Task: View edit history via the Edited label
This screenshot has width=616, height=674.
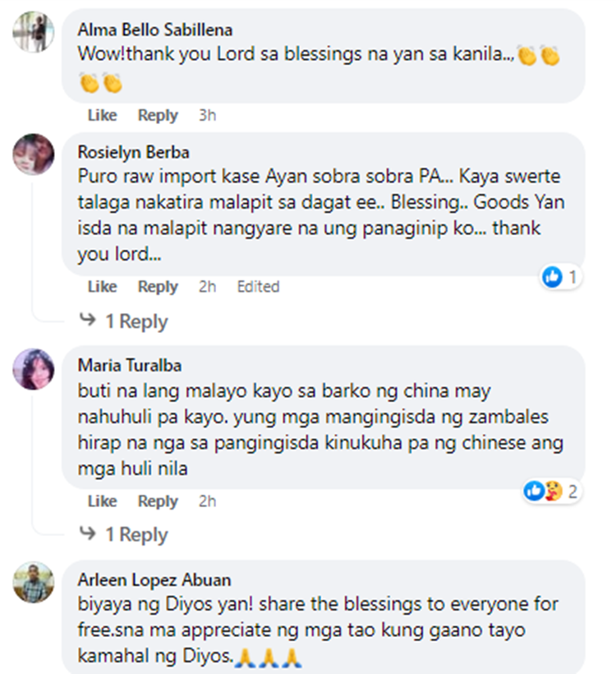Action: click(258, 287)
